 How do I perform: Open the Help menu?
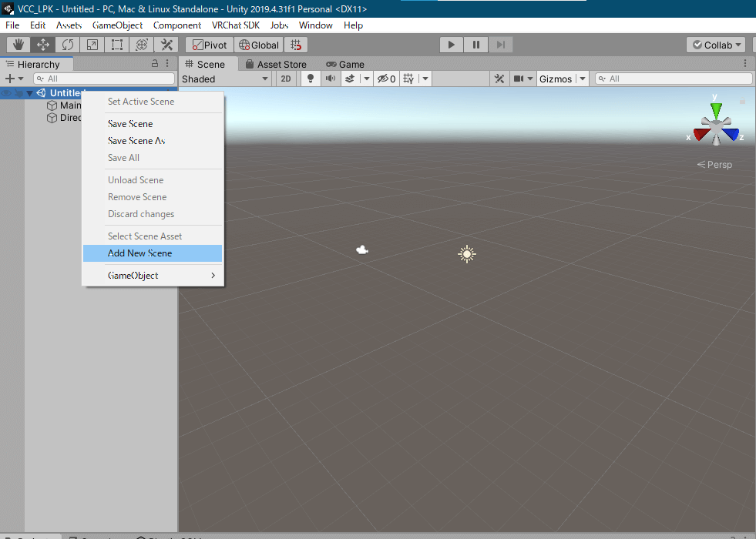click(353, 25)
